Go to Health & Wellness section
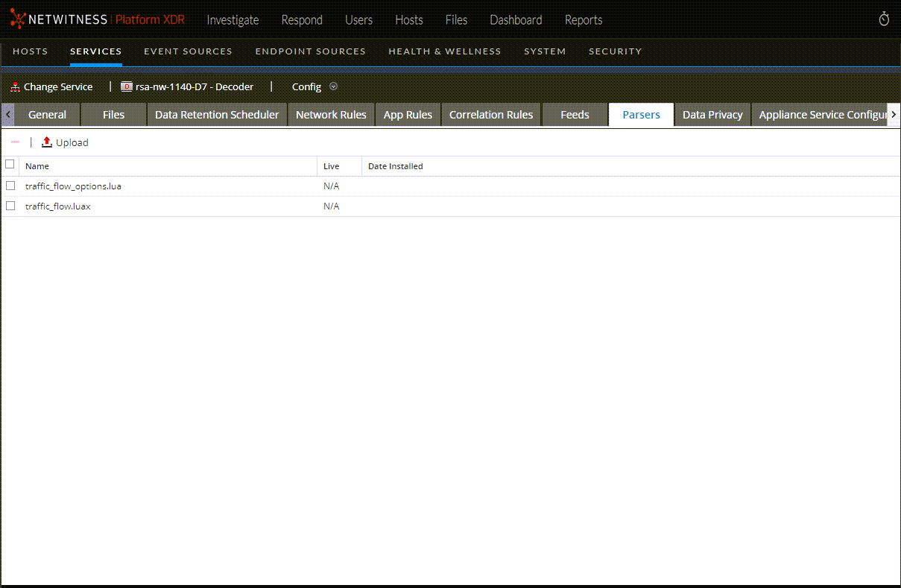Viewport: 901px width, 588px height. (x=445, y=51)
